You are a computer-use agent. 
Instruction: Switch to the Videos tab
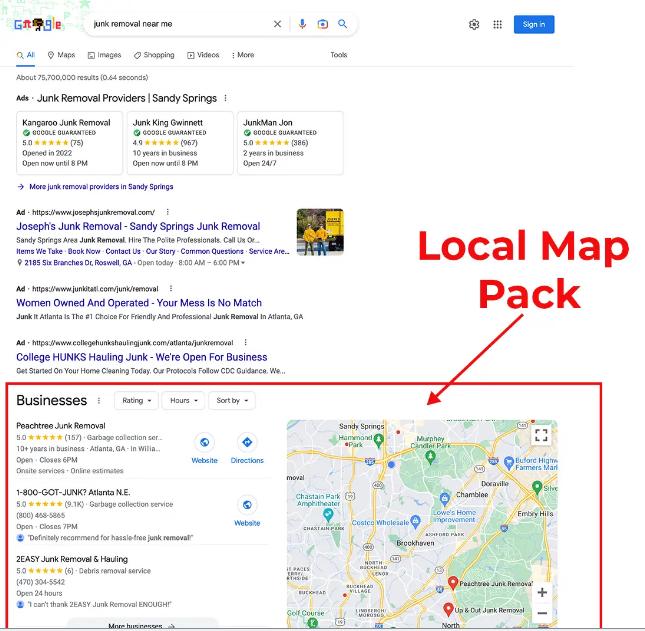(203, 55)
